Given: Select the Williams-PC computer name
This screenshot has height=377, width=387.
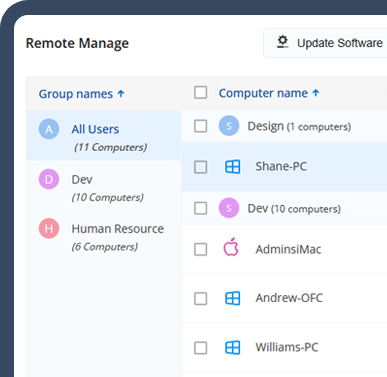Looking at the screenshot, I should (x=287, y=347).
